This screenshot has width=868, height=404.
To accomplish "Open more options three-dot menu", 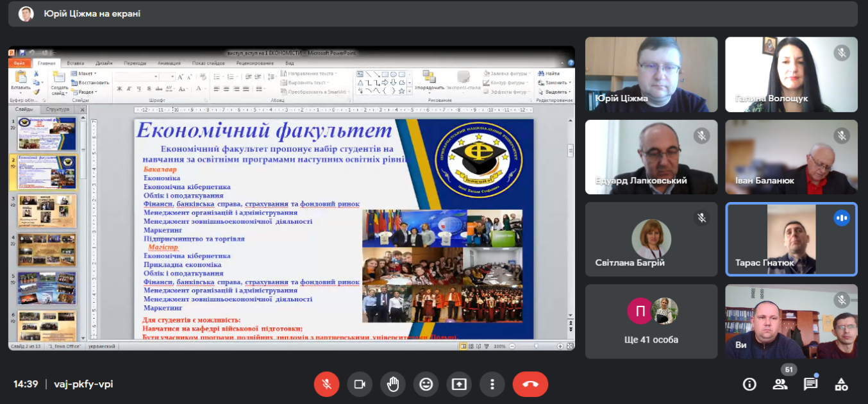I will click(x=492, y=384).
